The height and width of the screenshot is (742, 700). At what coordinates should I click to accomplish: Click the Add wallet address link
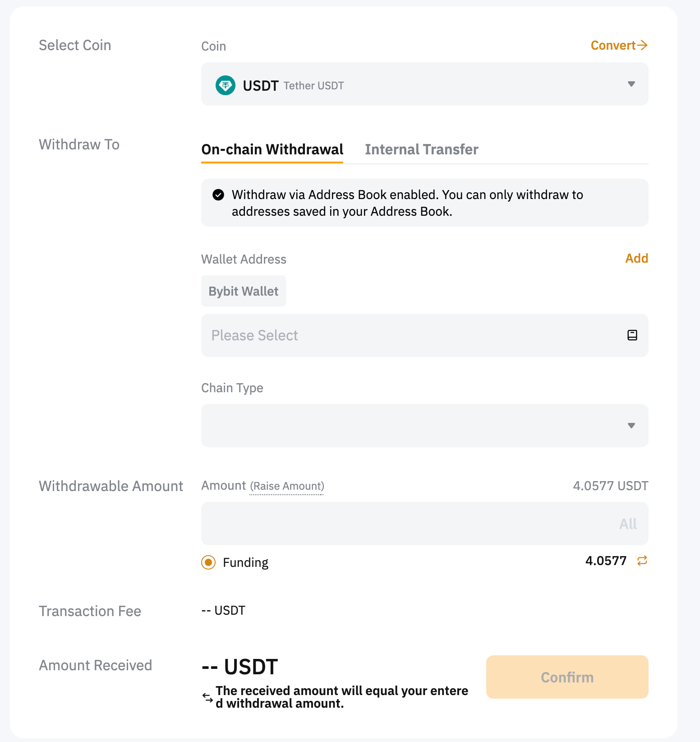click(636, 258)
